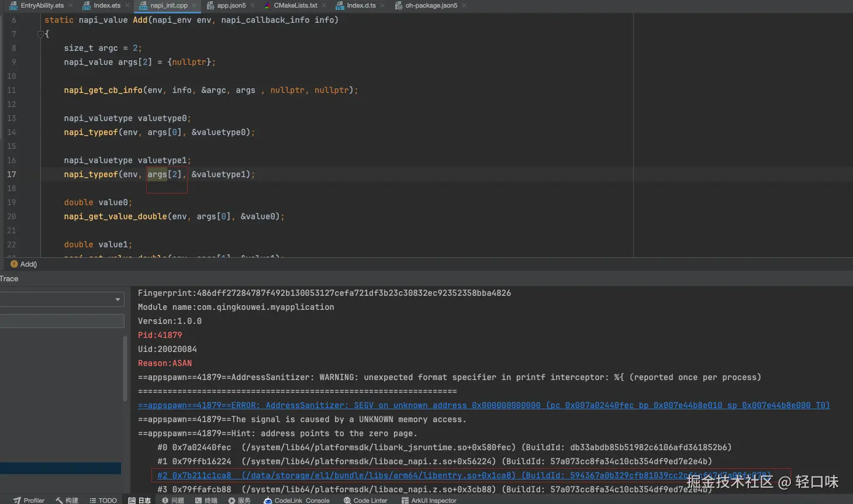Open the 问题 (Problems) tool window

click(173, 500)
